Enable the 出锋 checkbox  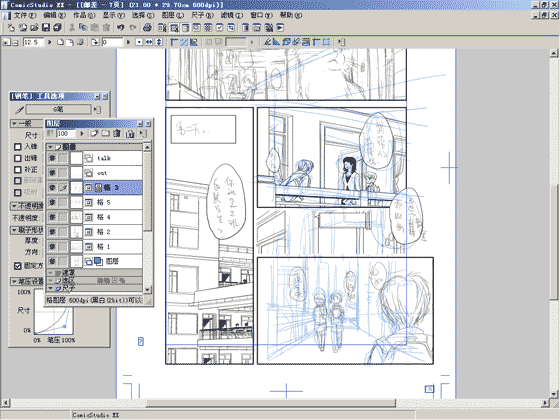(x=18, y=158)
